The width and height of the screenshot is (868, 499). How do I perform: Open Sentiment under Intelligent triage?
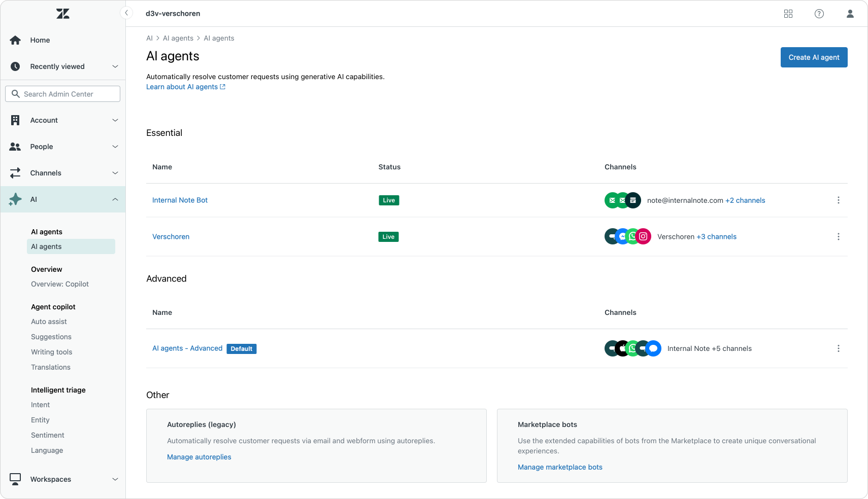(48, 435)
